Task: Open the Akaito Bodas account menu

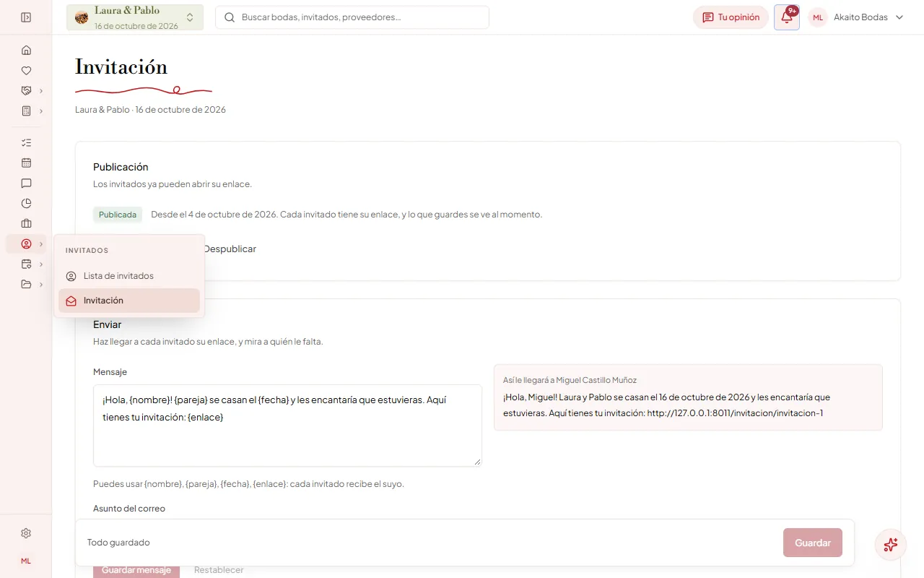Action: [857, 17]
